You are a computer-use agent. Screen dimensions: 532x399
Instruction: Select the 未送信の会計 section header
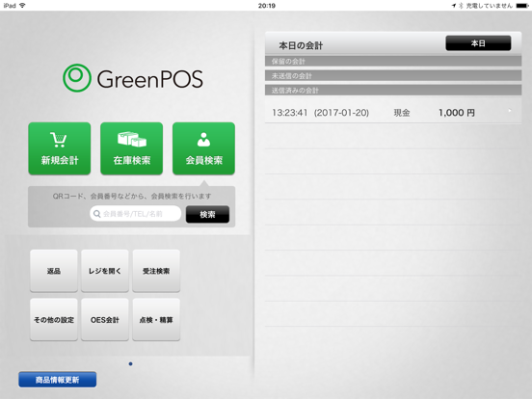(393, 76)
